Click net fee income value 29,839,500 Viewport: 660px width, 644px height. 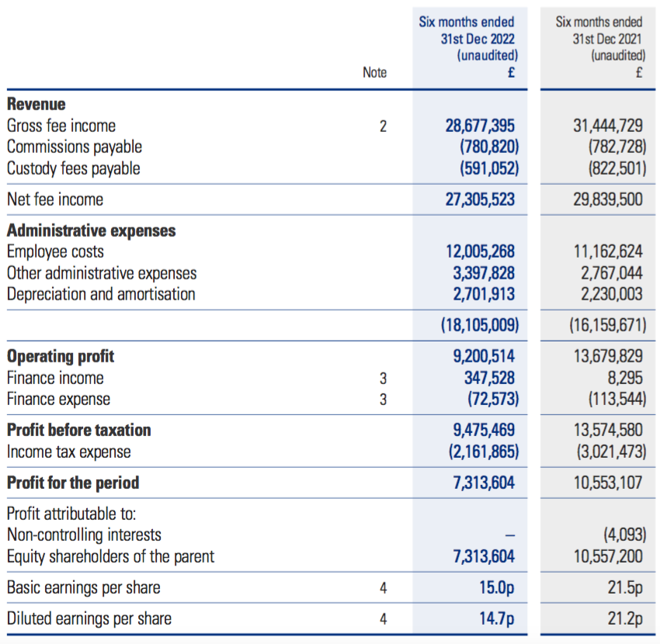(608, 199)
